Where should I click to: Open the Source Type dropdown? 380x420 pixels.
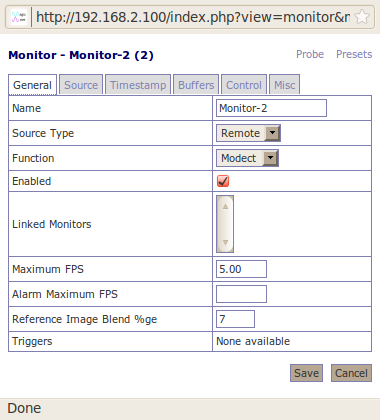[248, 133]
